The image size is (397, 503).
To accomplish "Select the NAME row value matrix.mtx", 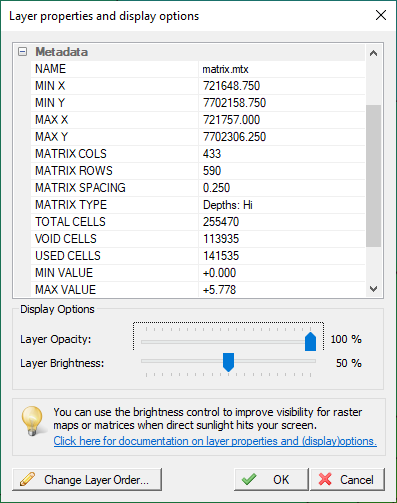I will pos(225,69).
